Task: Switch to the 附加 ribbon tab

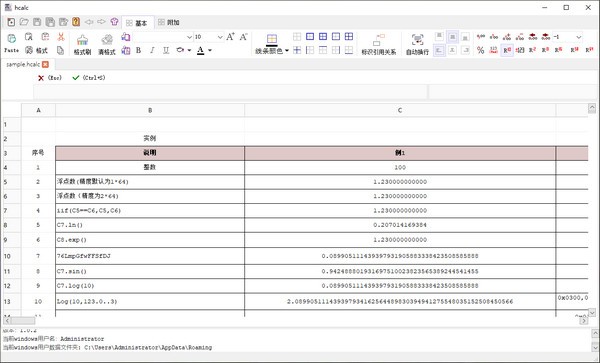Action: pyautogui.click(x=169, y=23)
